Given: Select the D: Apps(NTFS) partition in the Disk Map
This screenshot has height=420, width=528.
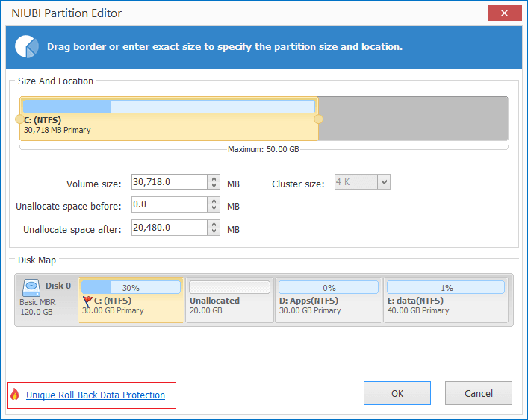Looking at the screenshot, I should [x=329, y=300].
